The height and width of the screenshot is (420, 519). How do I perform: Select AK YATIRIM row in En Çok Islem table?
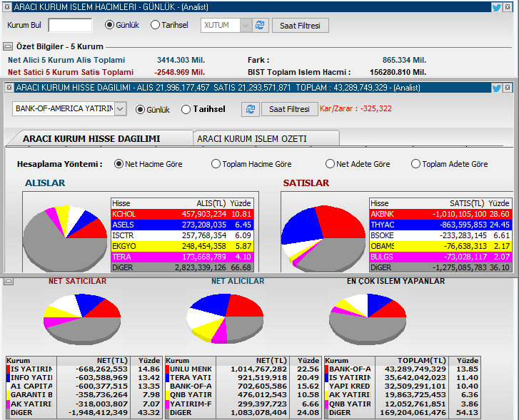pyautogui.click(x=402, y=395)
